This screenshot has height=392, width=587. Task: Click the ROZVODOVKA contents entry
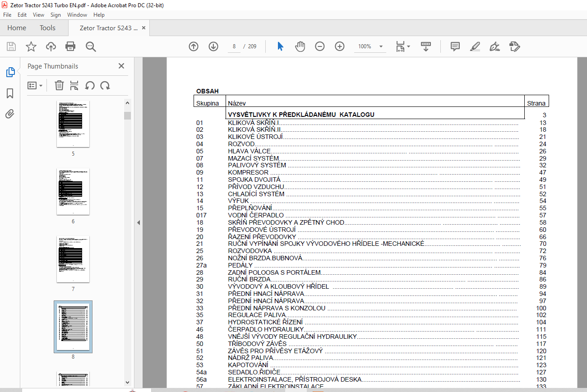250,251
